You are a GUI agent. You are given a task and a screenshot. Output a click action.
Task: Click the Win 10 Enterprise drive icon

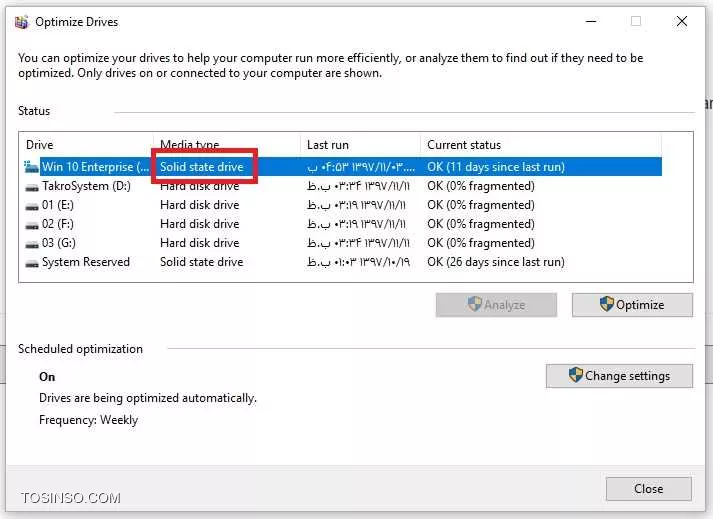coord(31,167)
